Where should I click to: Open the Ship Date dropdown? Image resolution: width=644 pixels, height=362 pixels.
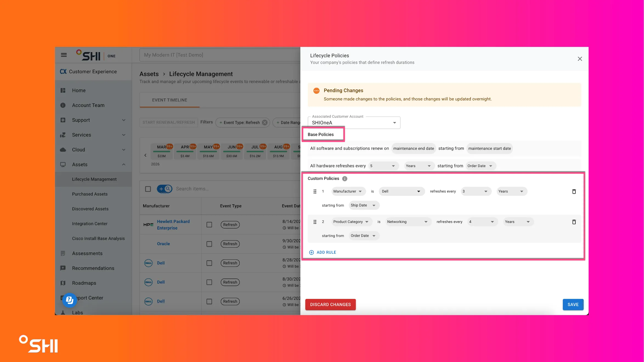tap(364, 205)
